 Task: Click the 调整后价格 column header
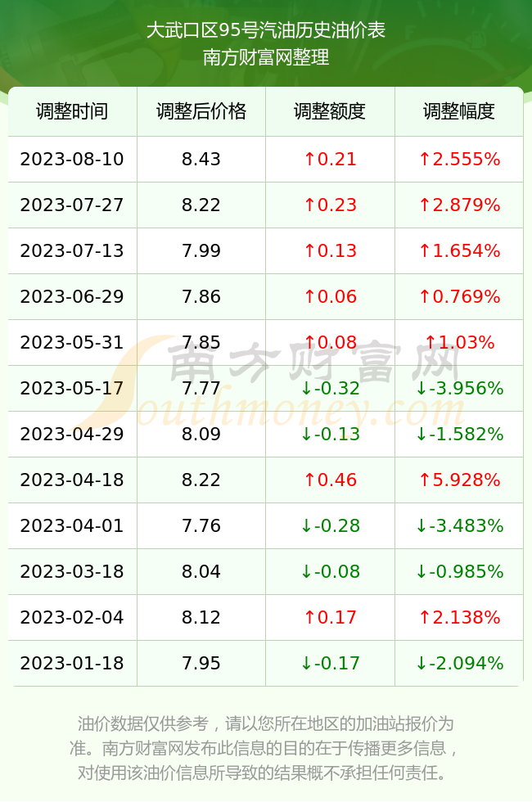click(x=201, y=111)
